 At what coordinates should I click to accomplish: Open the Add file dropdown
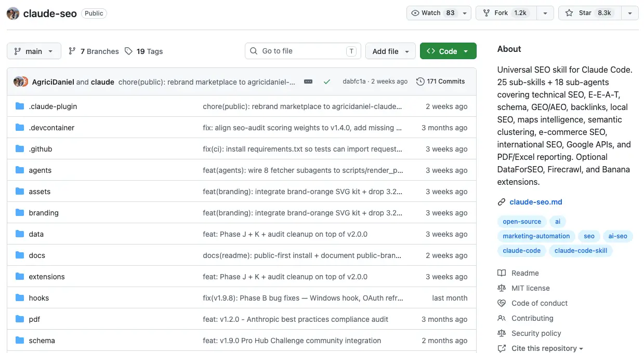[x=390, y=51]
